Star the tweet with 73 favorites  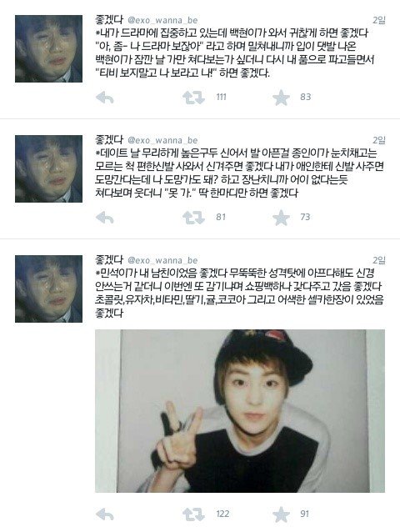tap(281, 218)
